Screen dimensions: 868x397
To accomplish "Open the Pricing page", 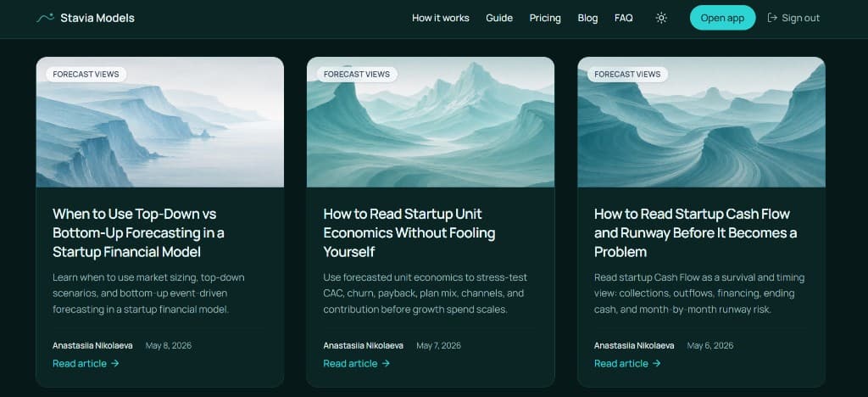I will coord(545,18).
